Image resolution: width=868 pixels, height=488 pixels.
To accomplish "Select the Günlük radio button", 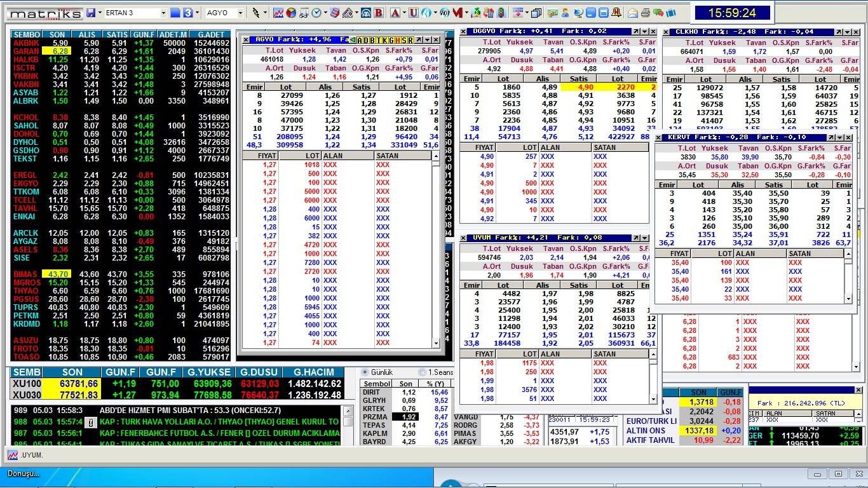I will 365,372.
